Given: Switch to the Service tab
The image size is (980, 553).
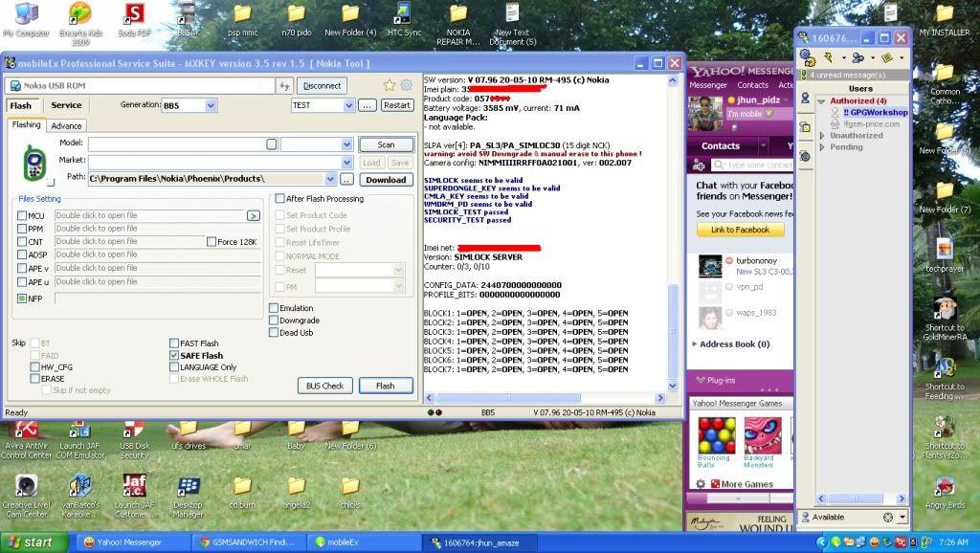Looking at the screenshot, I should pyautogui.click(x=66, y=105).
